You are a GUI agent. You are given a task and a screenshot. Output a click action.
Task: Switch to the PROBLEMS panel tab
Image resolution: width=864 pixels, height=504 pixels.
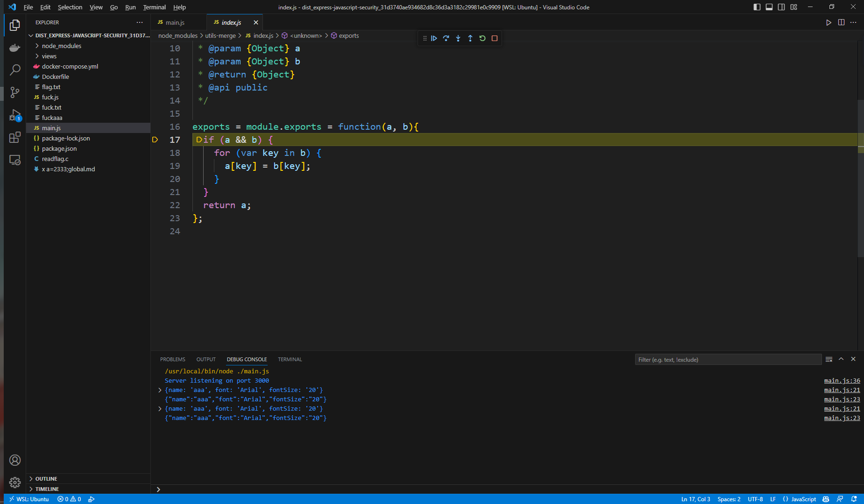coord(173,359)
